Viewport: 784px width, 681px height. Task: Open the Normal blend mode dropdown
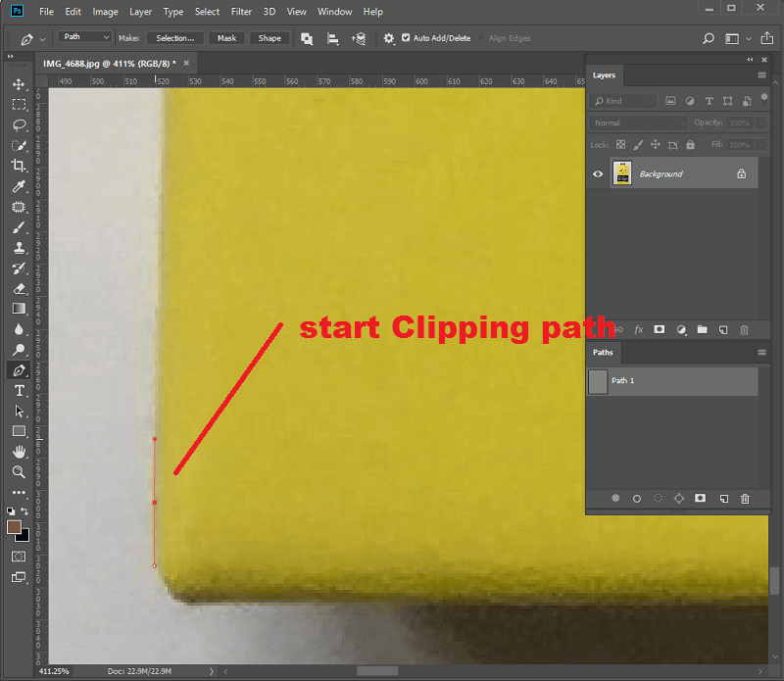coord(639,122)
